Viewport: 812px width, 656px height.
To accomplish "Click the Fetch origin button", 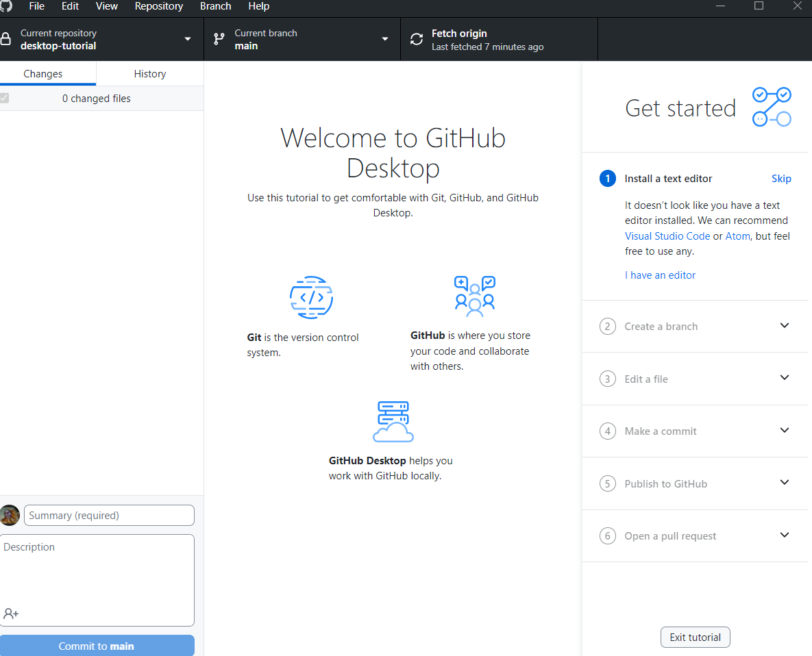I will pos(500,39).
